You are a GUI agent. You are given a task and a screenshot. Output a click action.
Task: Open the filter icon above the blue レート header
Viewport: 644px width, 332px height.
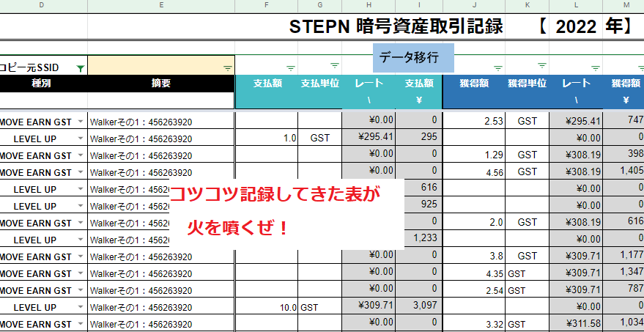point(596,68)
